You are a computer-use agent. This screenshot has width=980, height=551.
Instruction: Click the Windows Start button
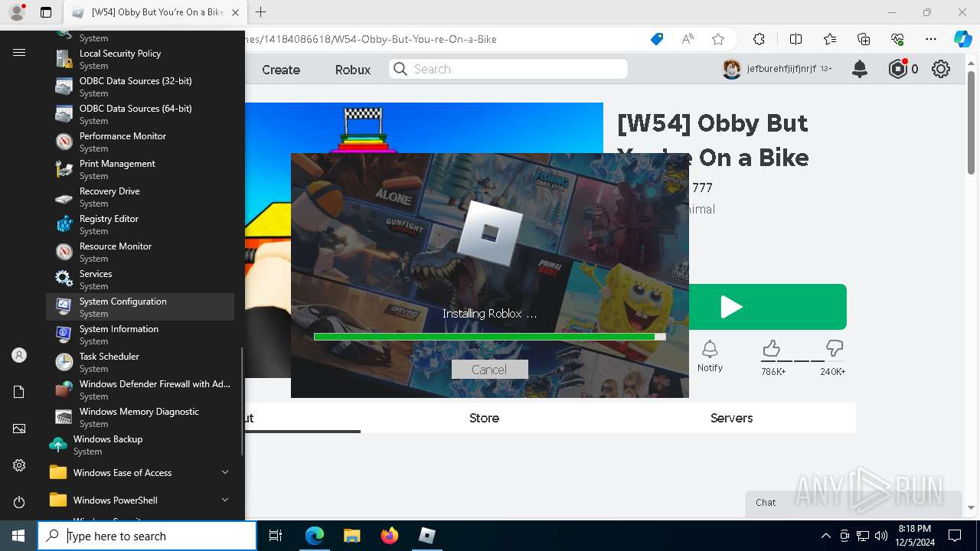(x=18, y=536)
